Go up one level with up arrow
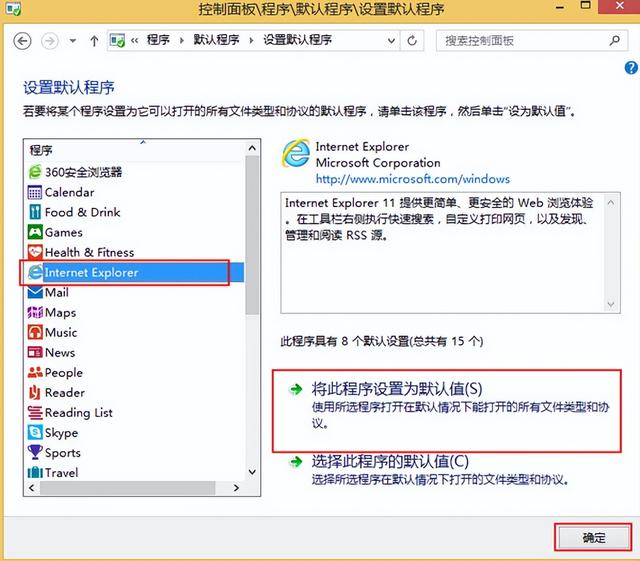The height and width of the screenshot is (561, 640). (x=94, y=41)
